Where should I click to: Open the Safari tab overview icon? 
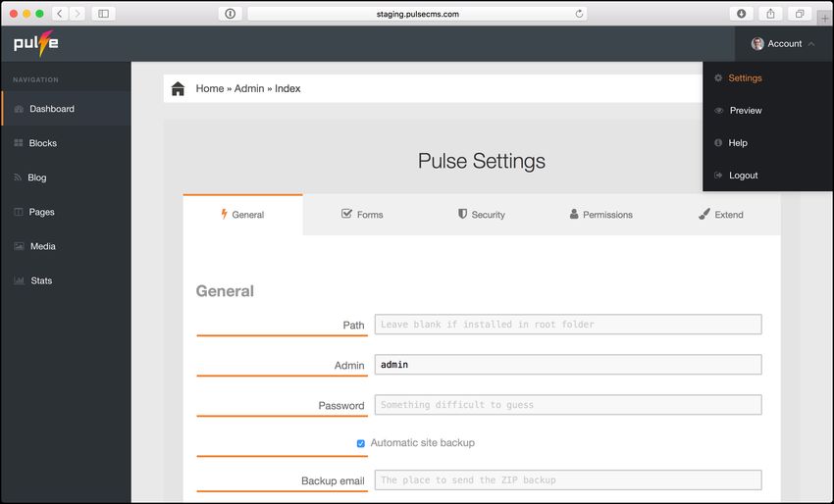(800, 14)
